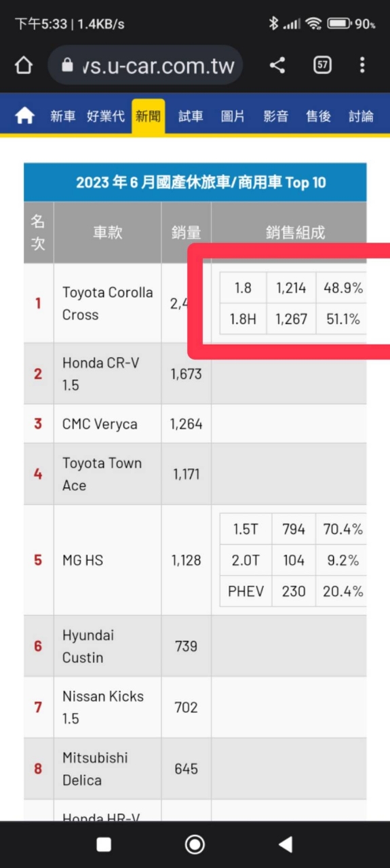Tap the U-CAR site home icon
390x868 pixels.
[x=24, y=116]
